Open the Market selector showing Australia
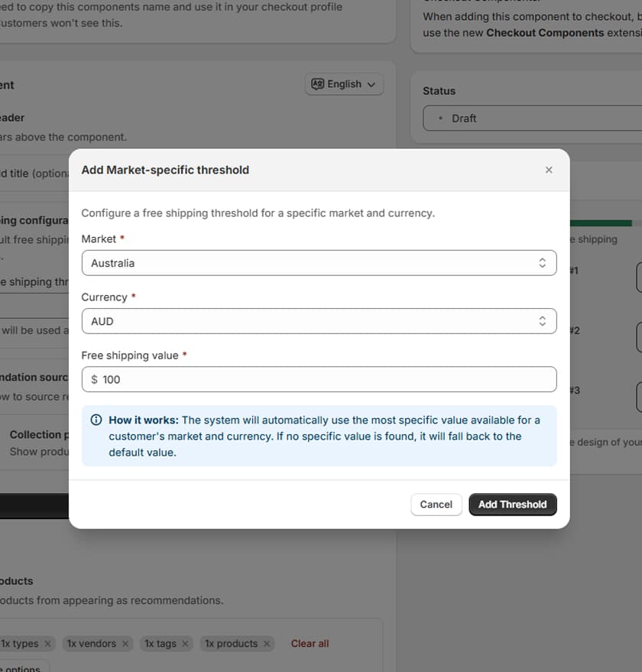The image size is (642, 672). click(x=319, y=262)
